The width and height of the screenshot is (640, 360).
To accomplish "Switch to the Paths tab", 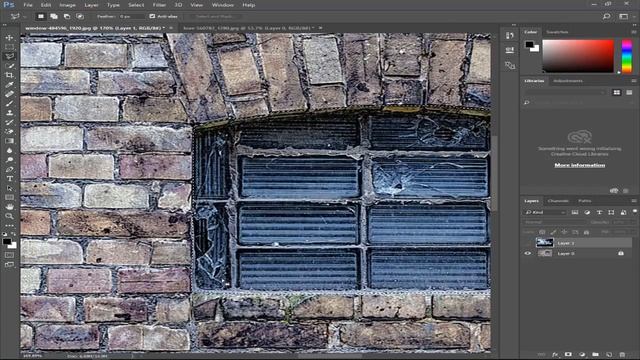I will (584, 201).
